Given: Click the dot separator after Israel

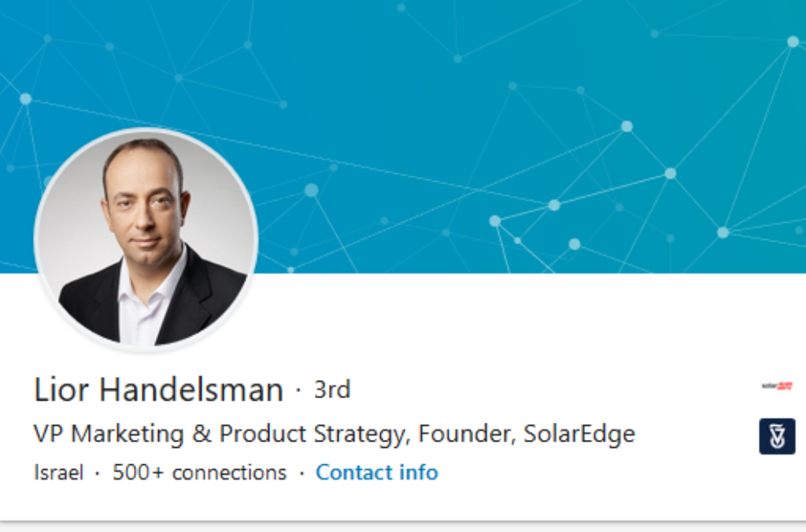Looking at the screenshot, I should pyautogui.click(x=98, y=472).
